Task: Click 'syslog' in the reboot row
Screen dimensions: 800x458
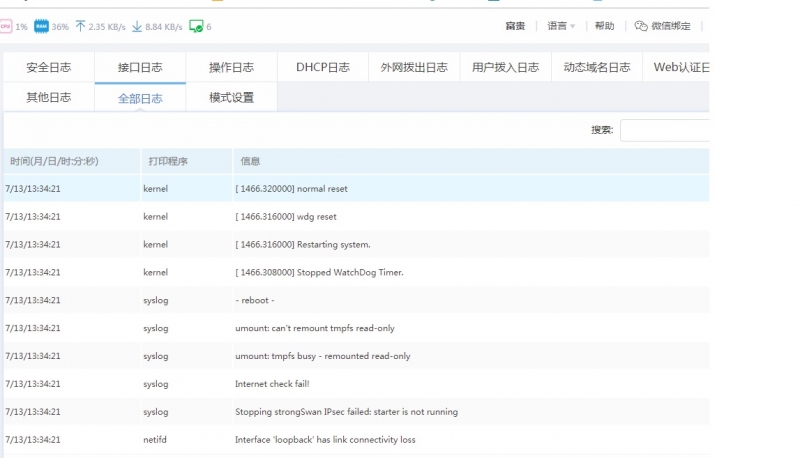Action: pos(156,300)
